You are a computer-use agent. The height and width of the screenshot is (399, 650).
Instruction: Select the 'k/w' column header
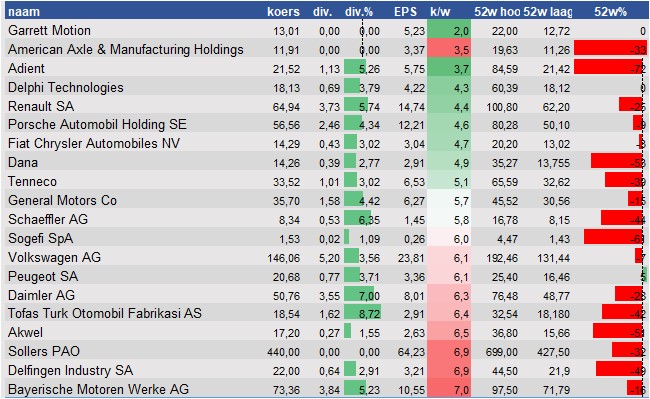[x=440, y=12]
